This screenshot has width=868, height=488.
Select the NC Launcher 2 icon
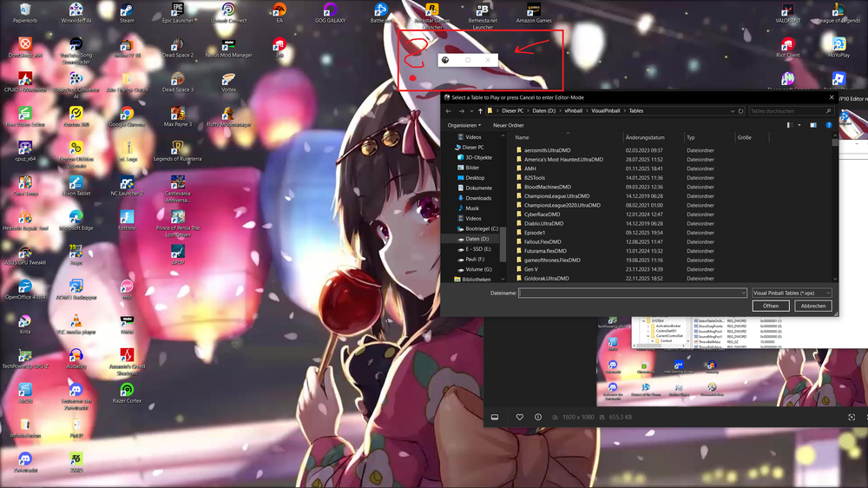click(x=127, y=186)
